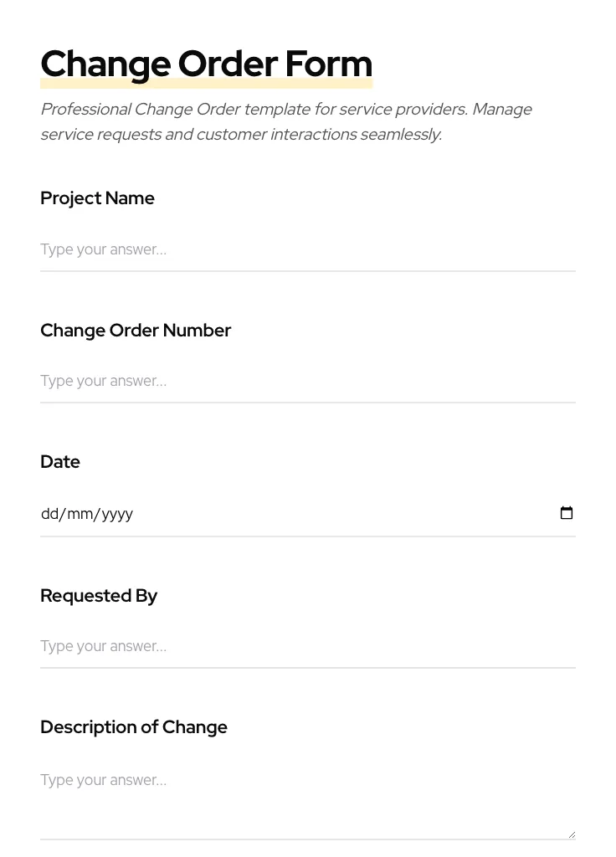
Task: Click the day segment of the date input
Action: tap(49, 514)
